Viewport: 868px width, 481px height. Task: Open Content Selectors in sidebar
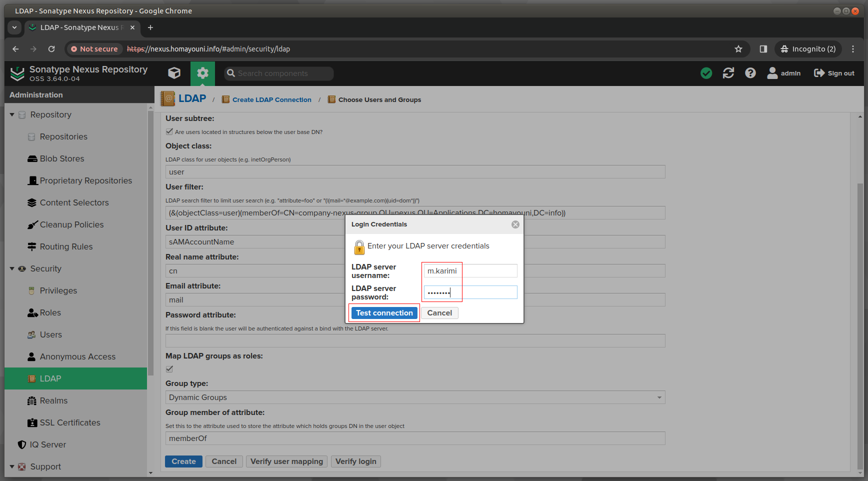coord(74,202)
